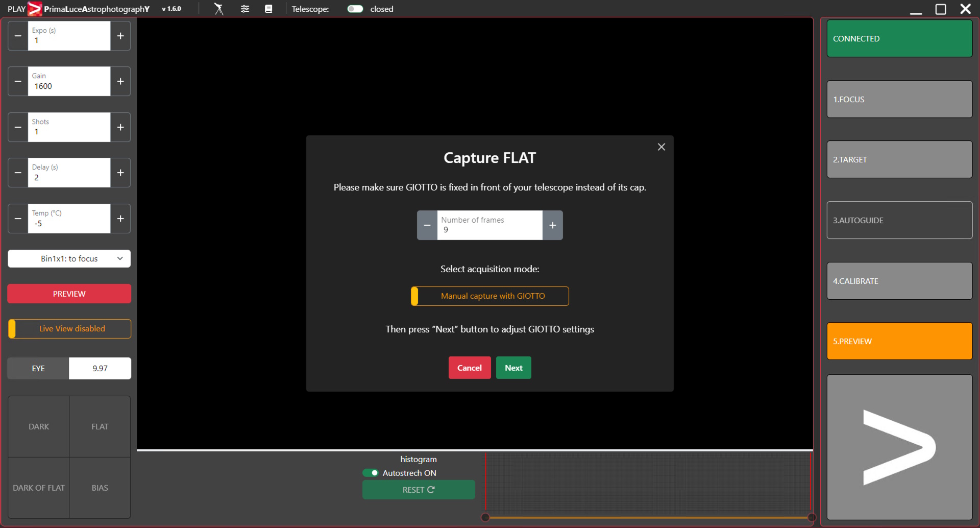Click the Gain input field
This screenshot has height=528, width=980.
69,81
